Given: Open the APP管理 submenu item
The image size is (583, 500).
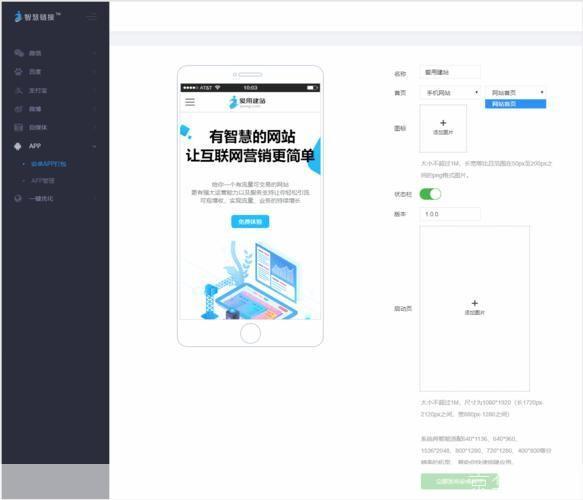Looking at the screenshot, I should (43, 181).
